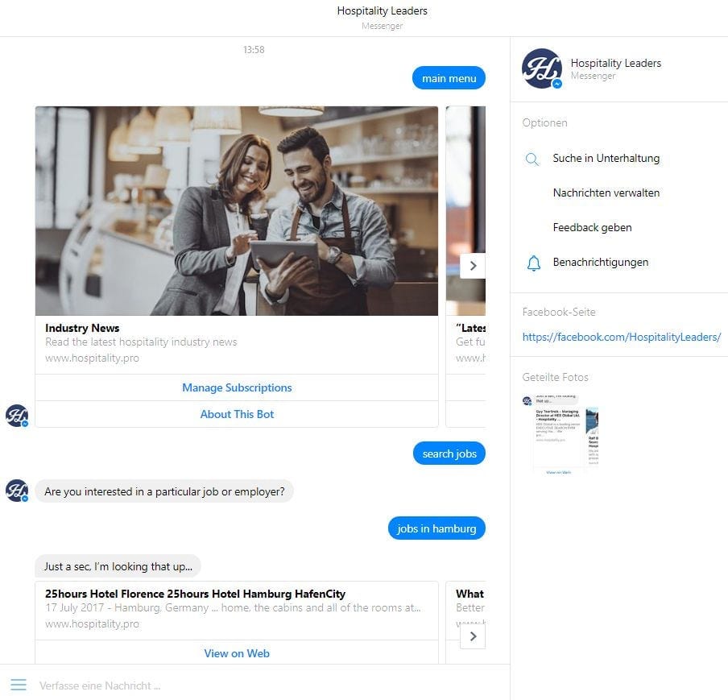Click the '25hours Hotel Florence 25hours Hotel Hamburg HafenCity' title
Screen dimensions: 728x700
pyautogui.click(x=195, y=594)
